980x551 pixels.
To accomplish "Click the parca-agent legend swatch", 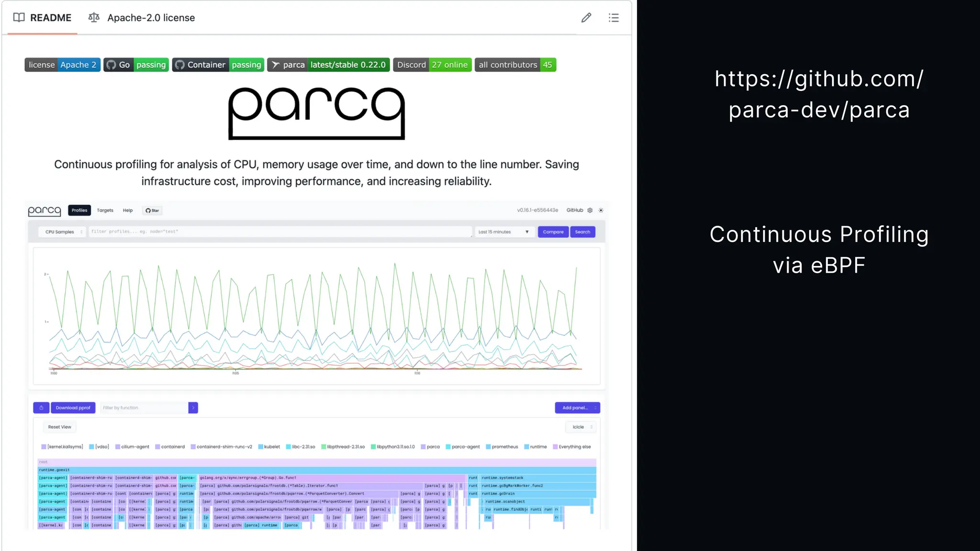I will coord(448,447).
